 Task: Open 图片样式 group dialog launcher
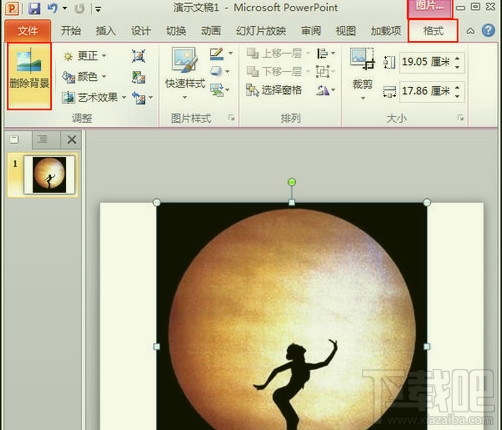pos(231,117)
